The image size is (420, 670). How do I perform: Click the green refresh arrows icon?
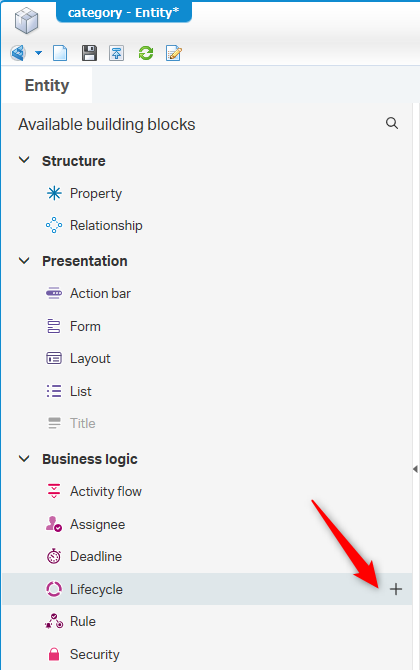(146, 53)
